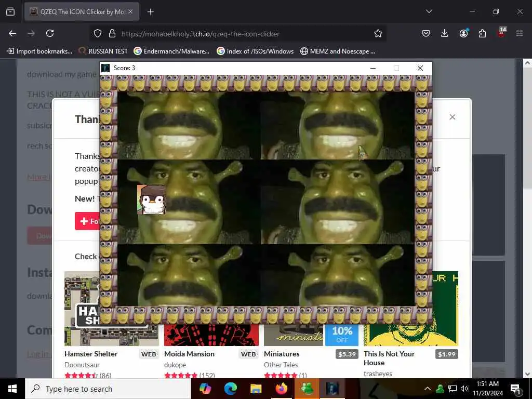Show site security padlock info

(112, 34)
